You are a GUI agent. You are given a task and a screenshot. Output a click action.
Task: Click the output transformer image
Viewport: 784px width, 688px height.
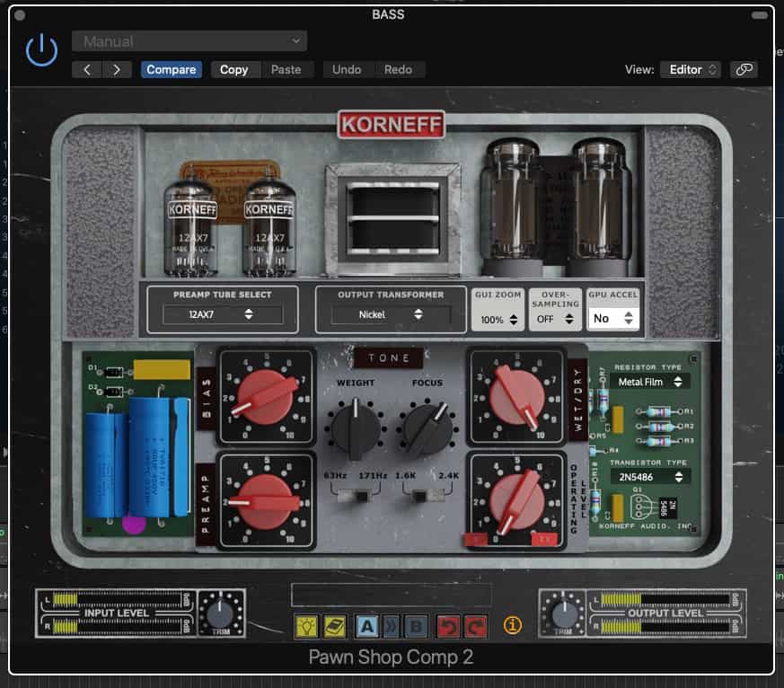[x=393, y=219]
